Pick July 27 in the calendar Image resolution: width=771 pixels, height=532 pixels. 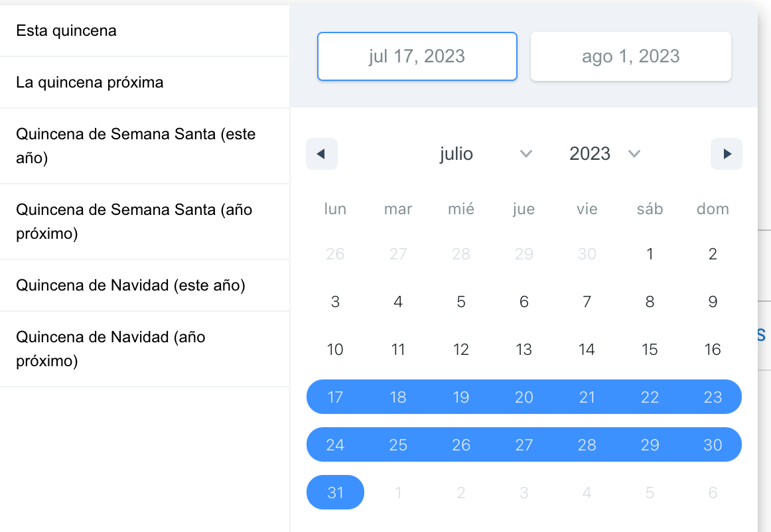click(524, 445)
